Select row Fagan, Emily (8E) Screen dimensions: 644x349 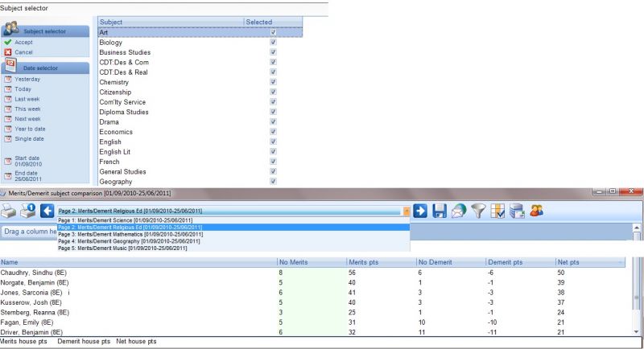(312, 322)
